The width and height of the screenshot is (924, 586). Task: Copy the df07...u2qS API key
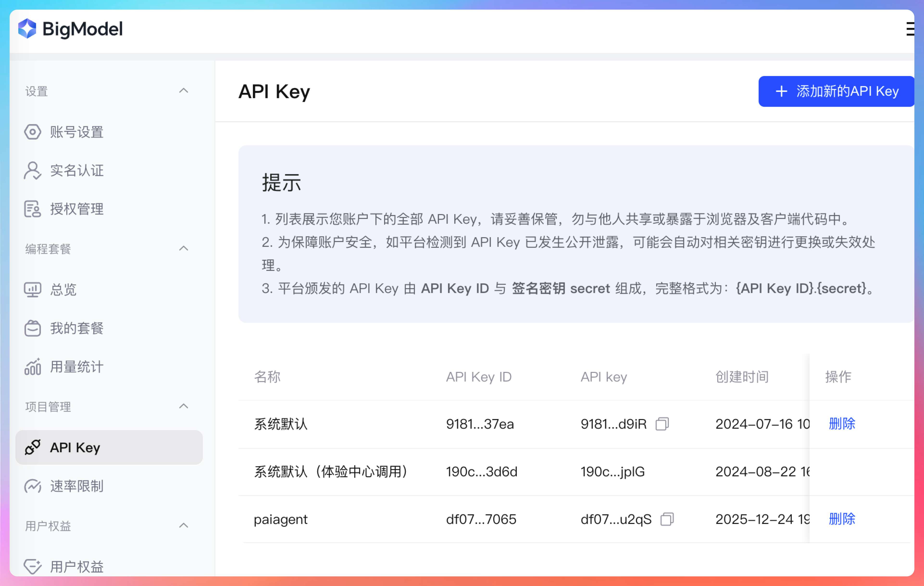pos(667,519)
